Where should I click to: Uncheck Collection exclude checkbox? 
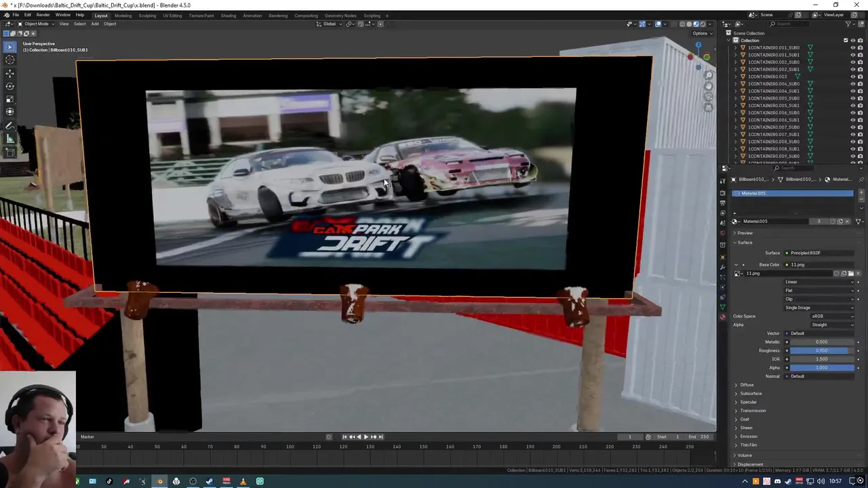click(846, 41)
